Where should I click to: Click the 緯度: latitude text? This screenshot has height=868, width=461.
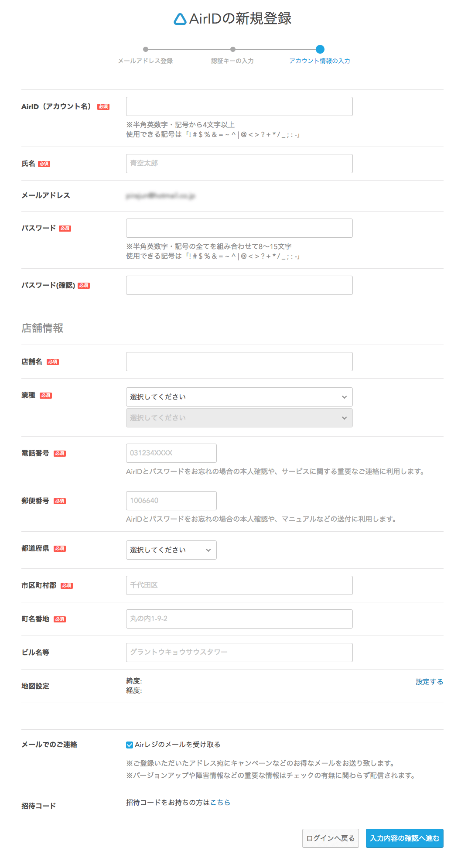tap(134, 681)
